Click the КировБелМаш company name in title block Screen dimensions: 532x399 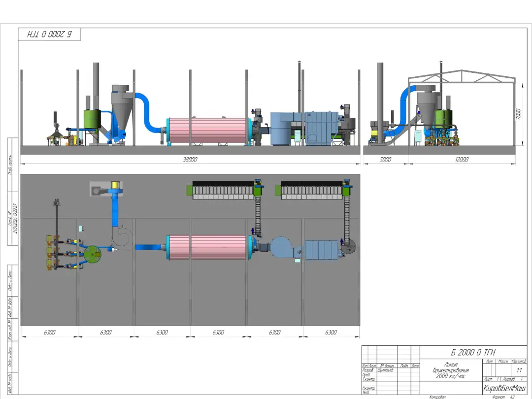504,388
